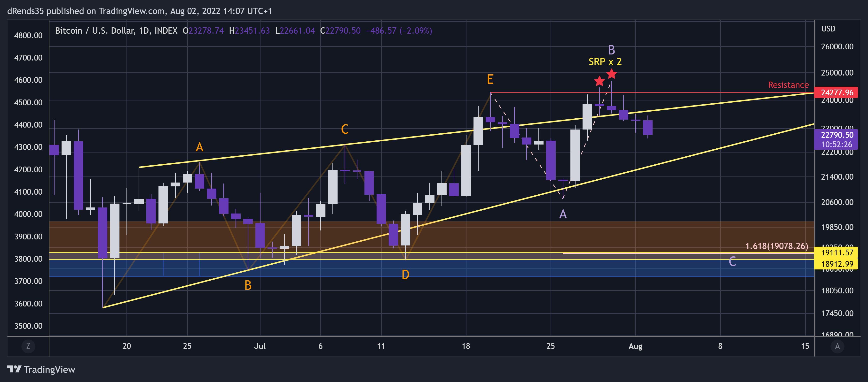Click the low value L22661.04

point(295,31)
